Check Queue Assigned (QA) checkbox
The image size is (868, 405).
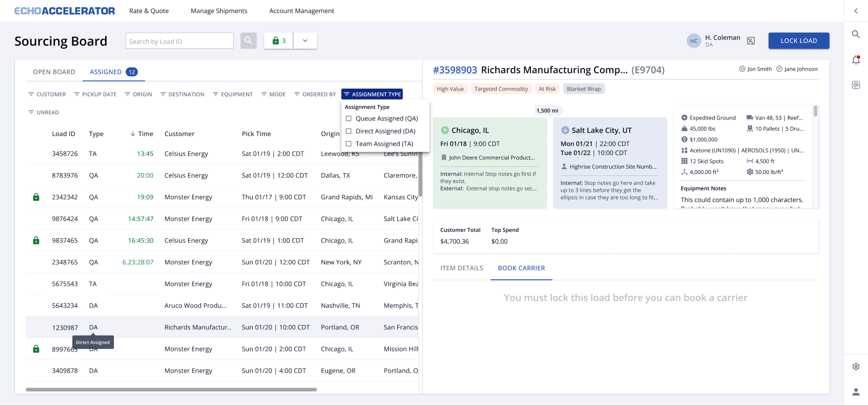click(x=349, y=119)
